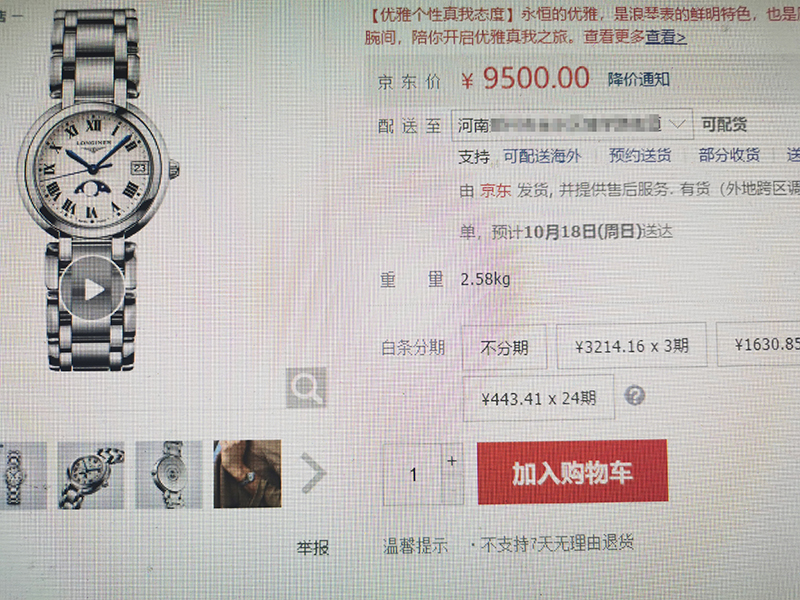Click the installment help question mark icon
This screenshot has height=600, width=800.
tap(634, 396)
